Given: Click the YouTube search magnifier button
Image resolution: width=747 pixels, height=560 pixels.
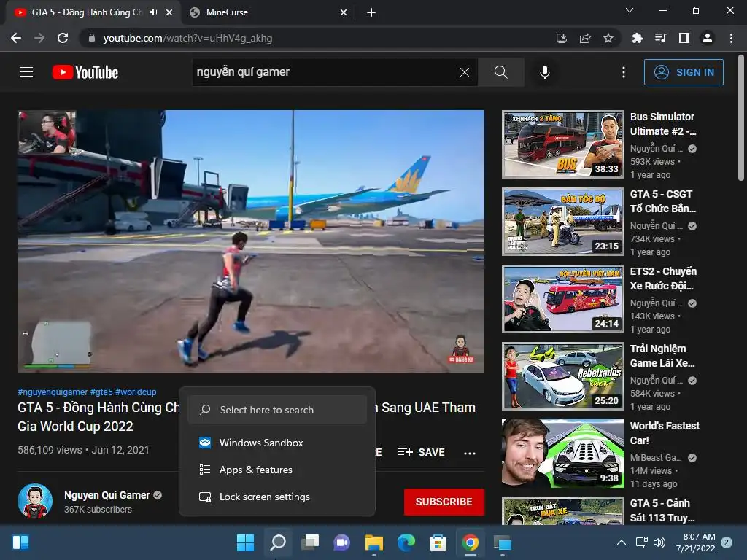Looking at the screenshot, I should coord(500,72).
